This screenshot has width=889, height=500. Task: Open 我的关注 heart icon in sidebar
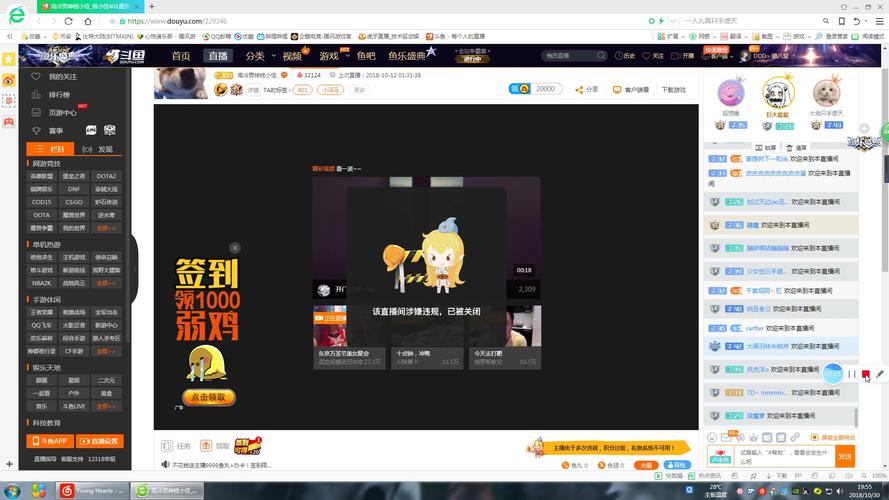point(37,76)
